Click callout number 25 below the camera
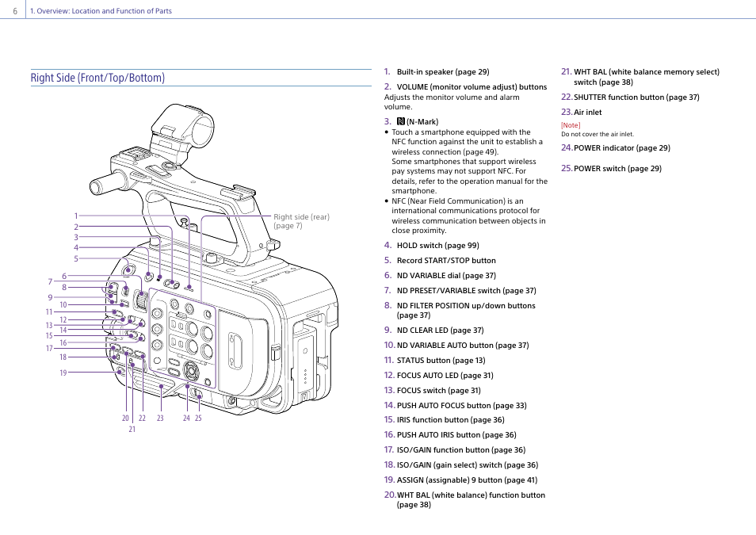Viewport: 756px width, 535px height. click(x=198, y=418)
